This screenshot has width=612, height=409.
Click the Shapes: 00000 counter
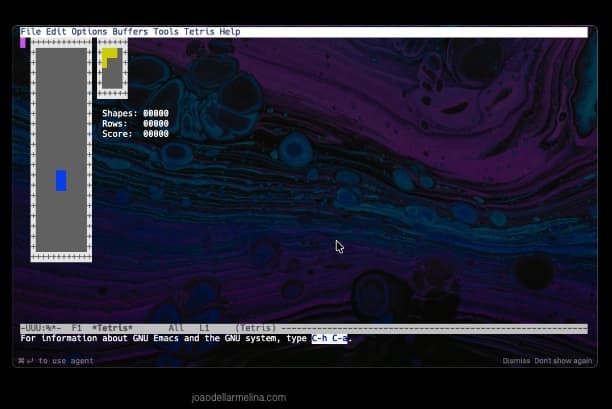[x=135, y=113]
